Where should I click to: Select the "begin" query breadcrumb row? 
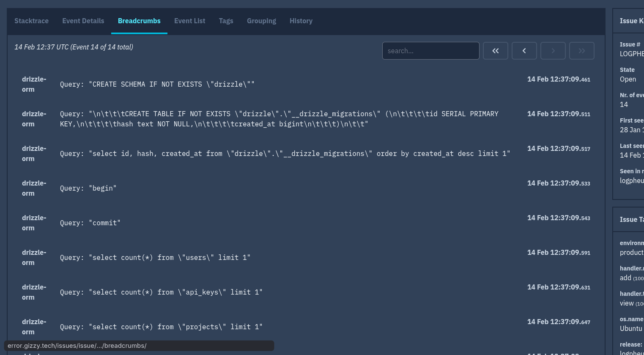pos(88,188)
